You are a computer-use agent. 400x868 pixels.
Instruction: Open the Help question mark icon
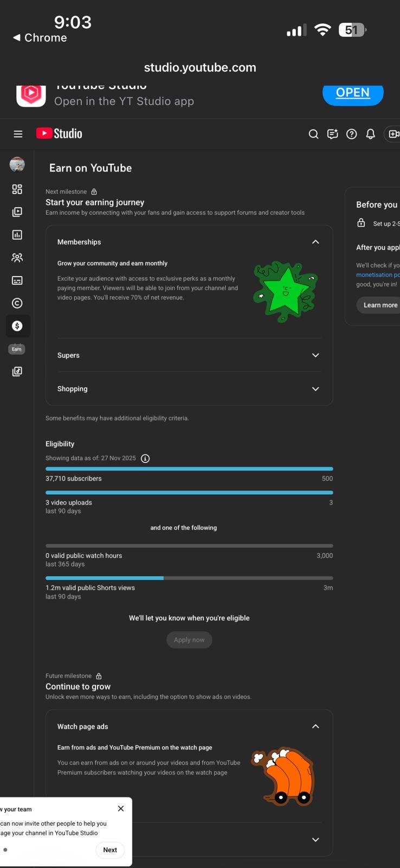coord(352,134)
